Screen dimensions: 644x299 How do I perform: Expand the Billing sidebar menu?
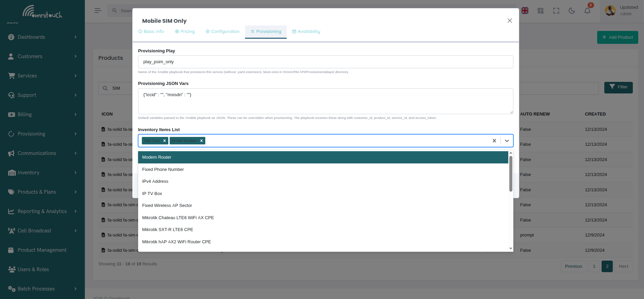tap(42, 115)
